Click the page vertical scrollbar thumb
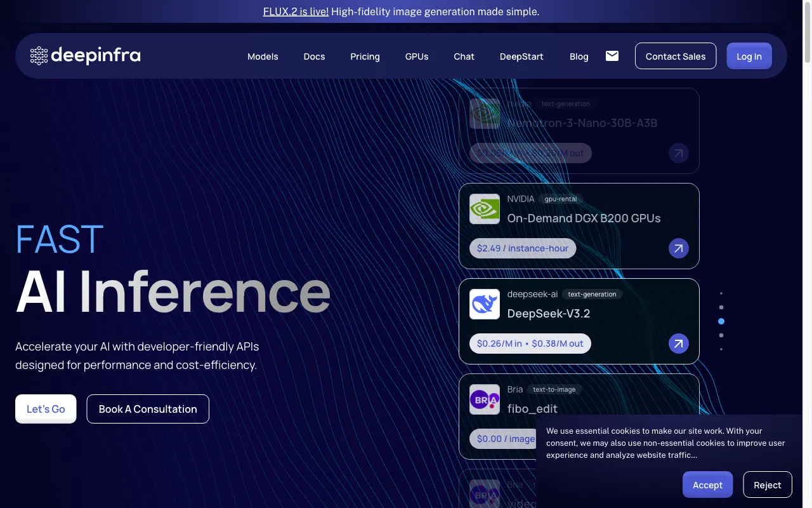 tap(808, 32)
